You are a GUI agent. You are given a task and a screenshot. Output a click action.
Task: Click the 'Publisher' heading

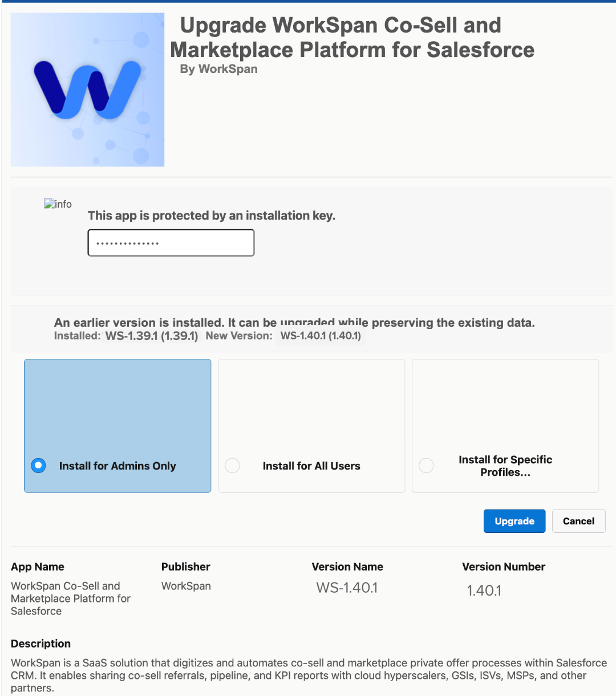(186, 566)
